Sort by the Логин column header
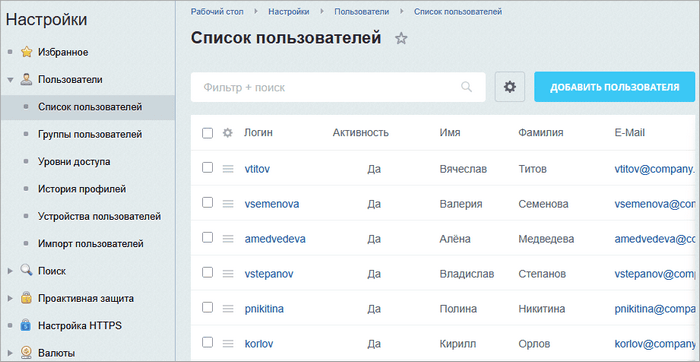This screenshot has height=362, width=700. 258,133
